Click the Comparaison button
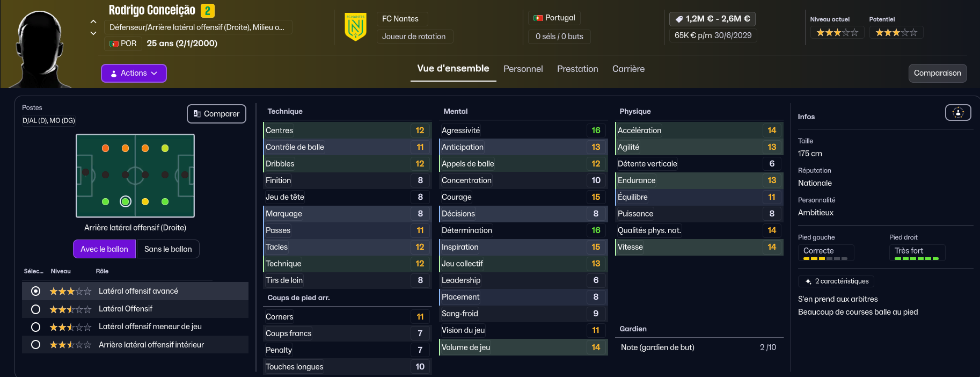Screen dimensions: 980x377 (937, 73)
